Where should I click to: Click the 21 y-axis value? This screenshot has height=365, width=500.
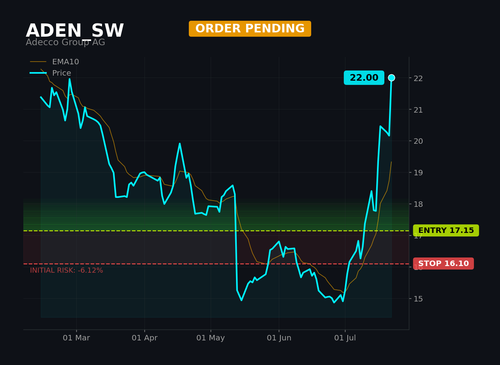click(x=418, y=110)
